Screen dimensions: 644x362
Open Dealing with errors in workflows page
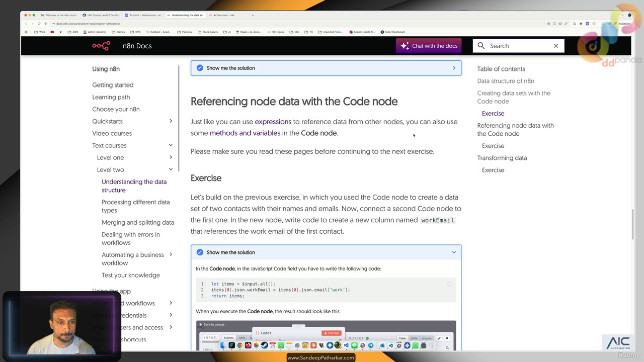tap(131, 238)
